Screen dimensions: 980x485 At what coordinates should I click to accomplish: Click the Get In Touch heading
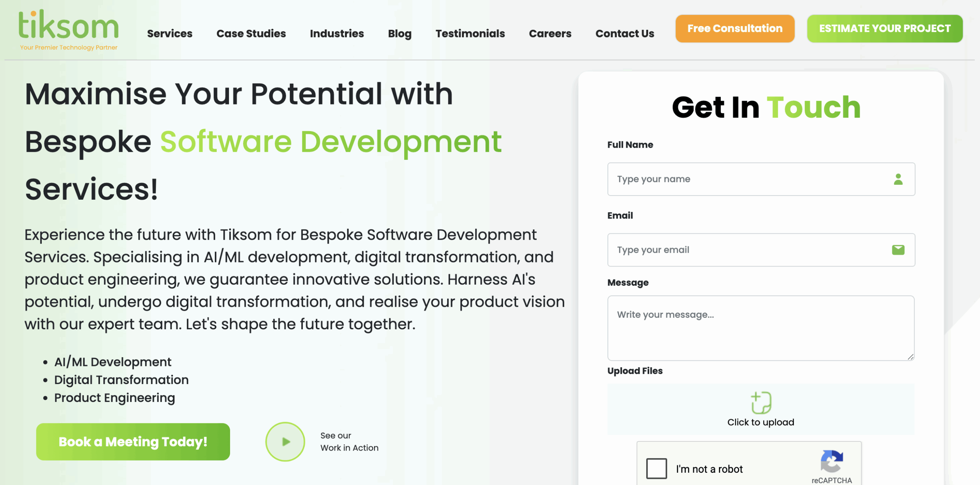(x=766, y=107)
